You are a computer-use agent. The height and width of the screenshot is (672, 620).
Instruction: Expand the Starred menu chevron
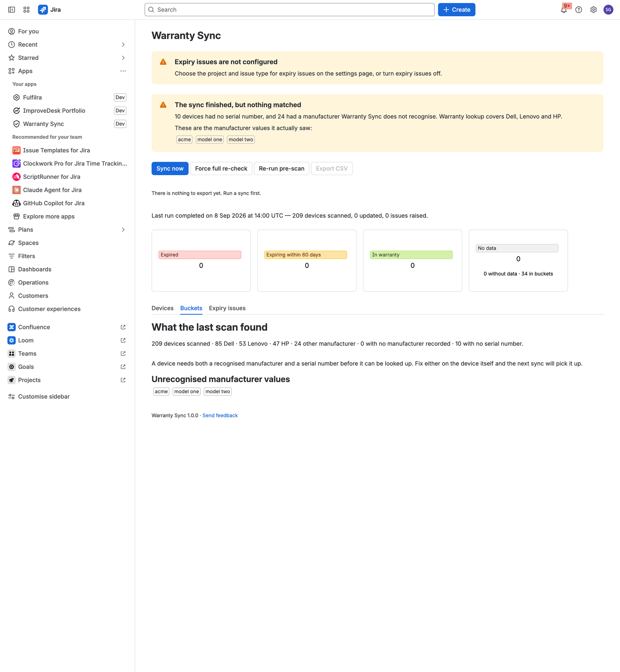click(123, 58)
